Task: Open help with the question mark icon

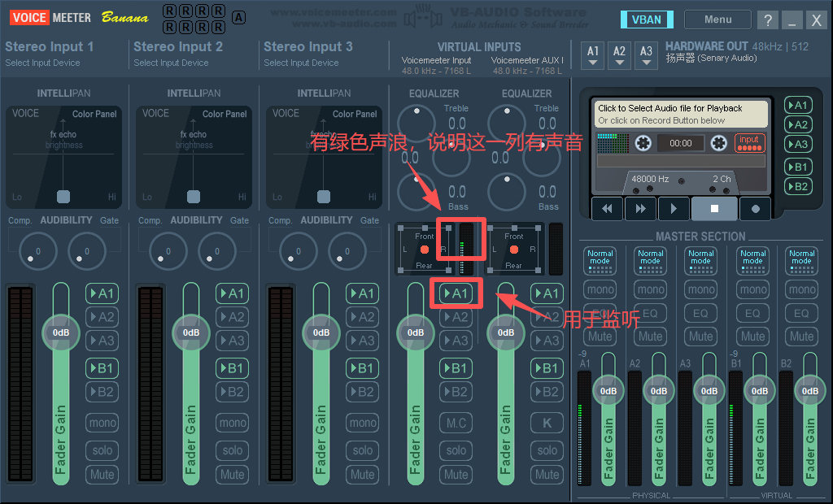Action: [x=767, y=20]
